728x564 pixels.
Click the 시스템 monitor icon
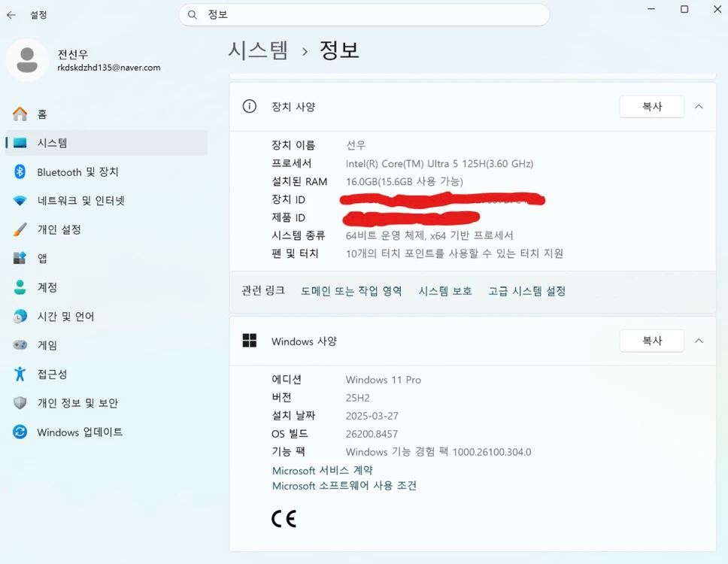point(20,143)
